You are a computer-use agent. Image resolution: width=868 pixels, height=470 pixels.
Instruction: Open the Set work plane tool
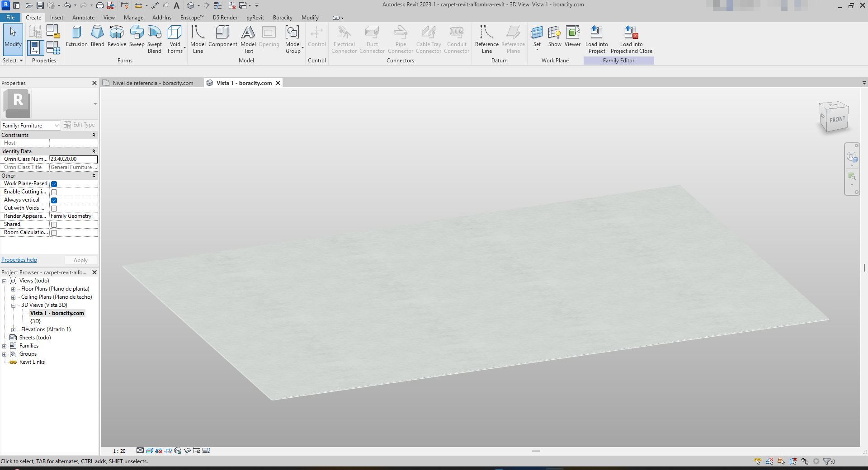coord(537,38)
